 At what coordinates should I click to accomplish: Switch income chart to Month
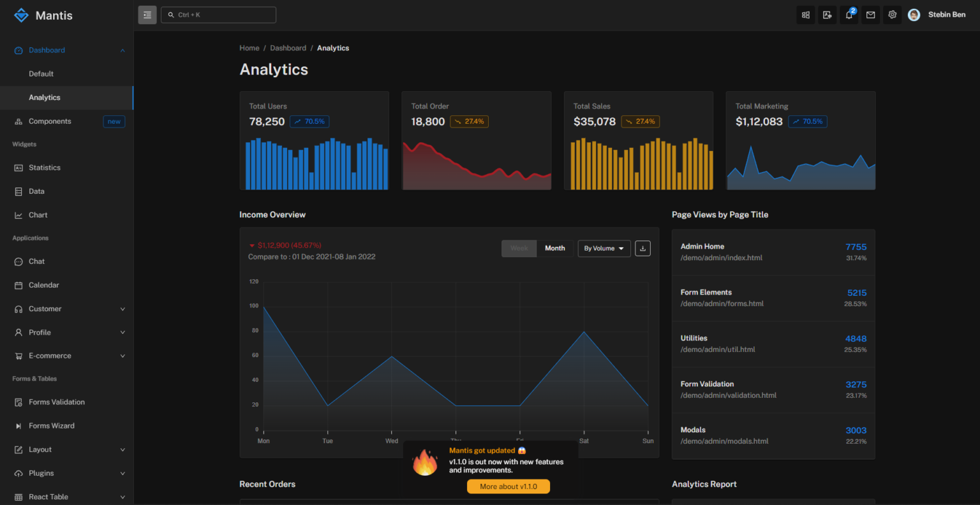(554, 248)
